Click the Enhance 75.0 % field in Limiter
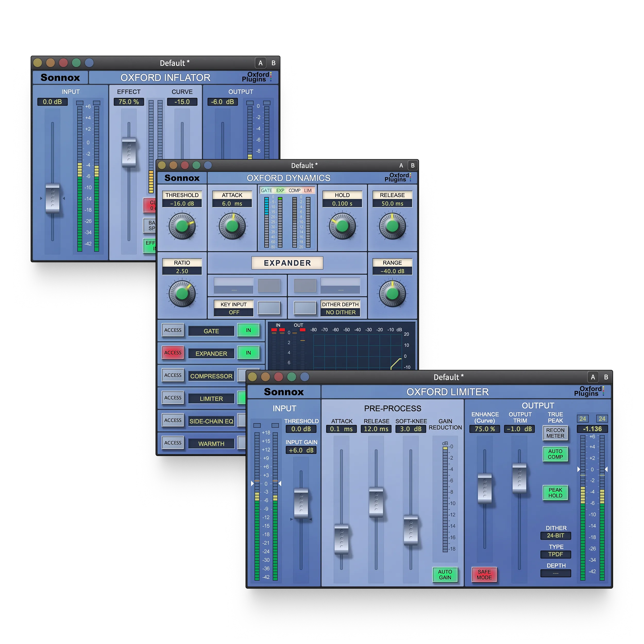This screenshot has height=644, width=644. (x=485, y=429)
